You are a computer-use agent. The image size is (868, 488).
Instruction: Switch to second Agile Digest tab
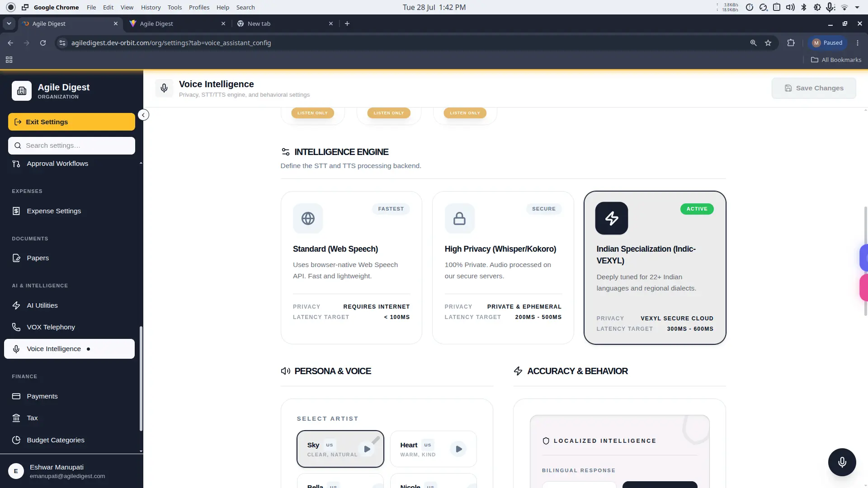[177, 23]
